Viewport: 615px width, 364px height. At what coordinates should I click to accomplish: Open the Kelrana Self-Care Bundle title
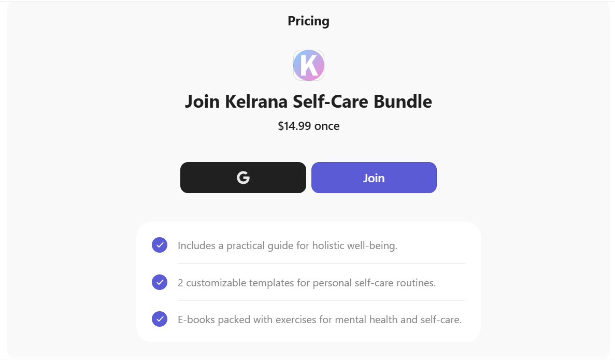[x=308, y=101]
